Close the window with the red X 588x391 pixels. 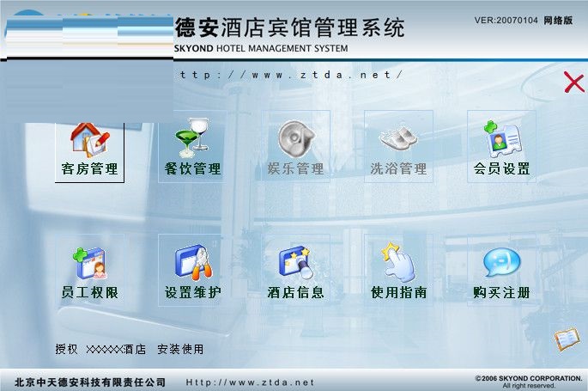pos(573,82)
